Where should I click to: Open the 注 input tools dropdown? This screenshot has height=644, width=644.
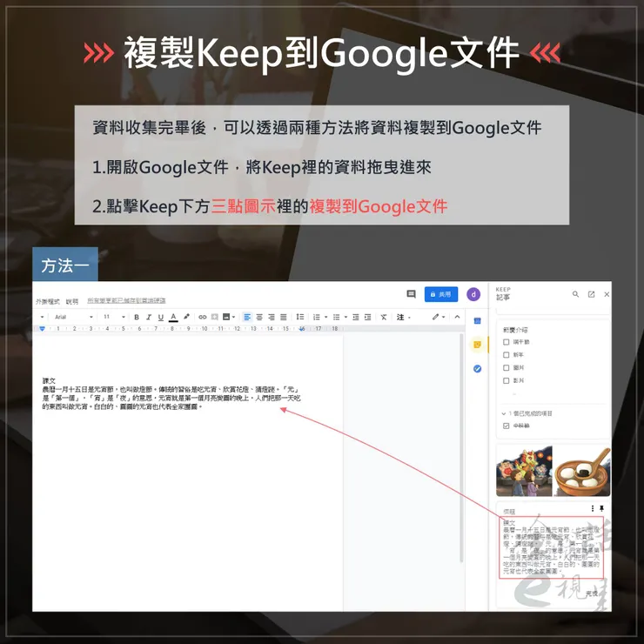(403, 317)
